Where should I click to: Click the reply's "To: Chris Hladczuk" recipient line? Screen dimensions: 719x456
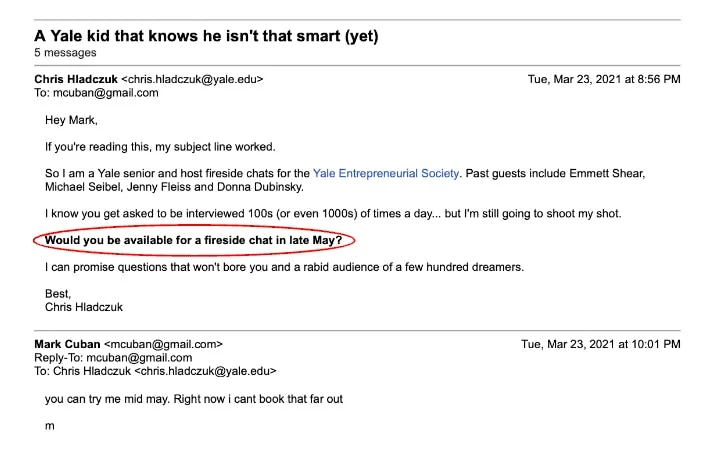(x=154, y=370)
